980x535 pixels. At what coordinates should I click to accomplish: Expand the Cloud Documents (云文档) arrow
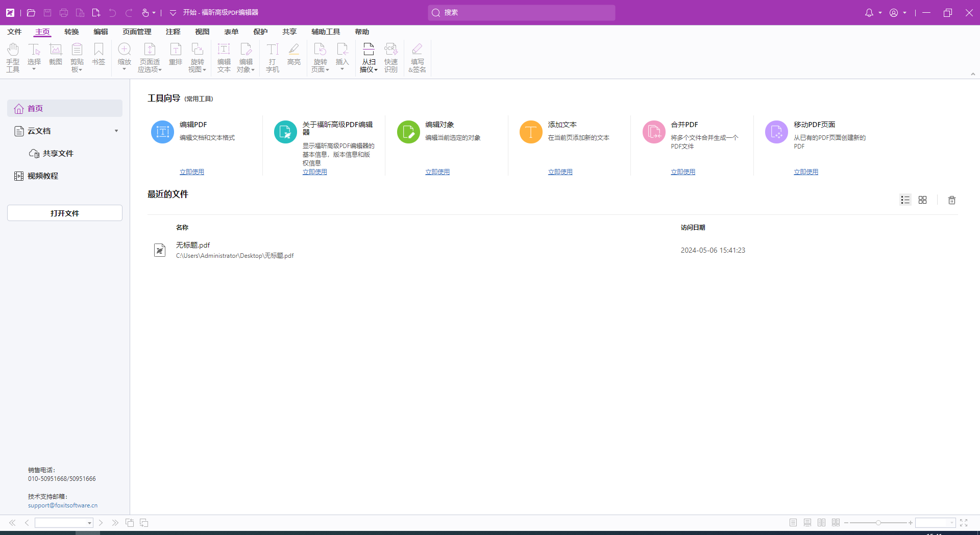tap(116, 131)
